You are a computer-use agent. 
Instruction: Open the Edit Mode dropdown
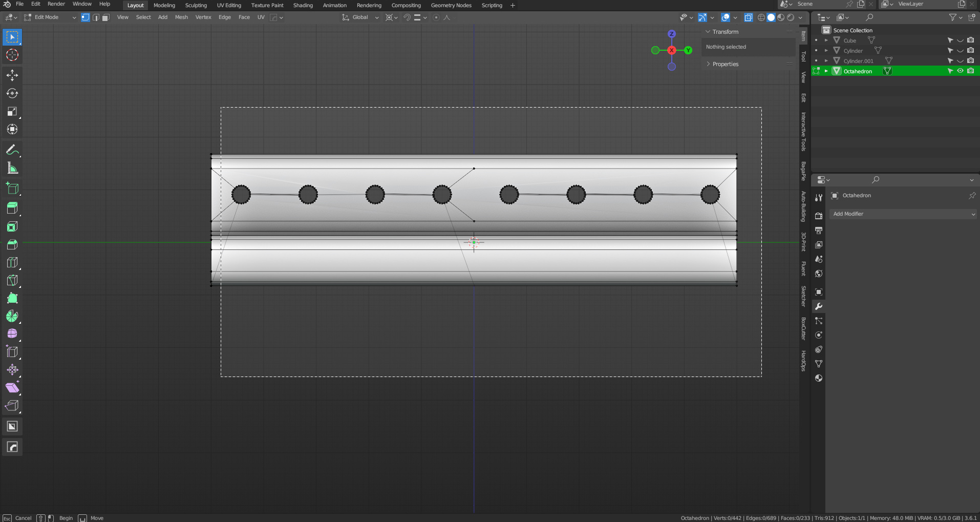point(50,17)
